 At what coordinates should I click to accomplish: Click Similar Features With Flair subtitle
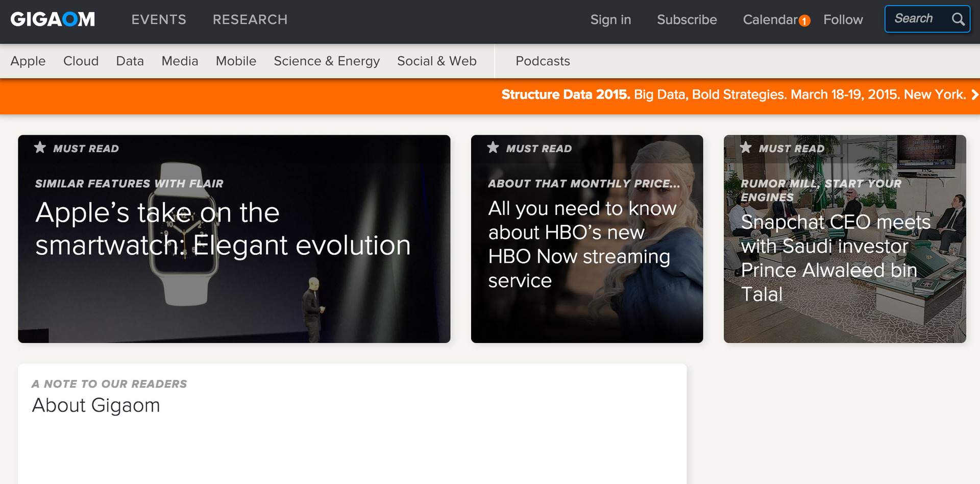pos(129,184)
